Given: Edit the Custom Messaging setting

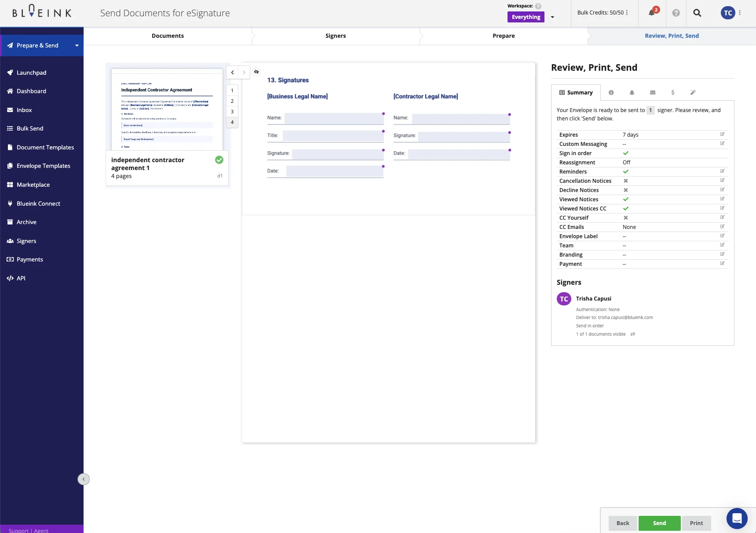Looking at the screenshot, I should point(722,143).
